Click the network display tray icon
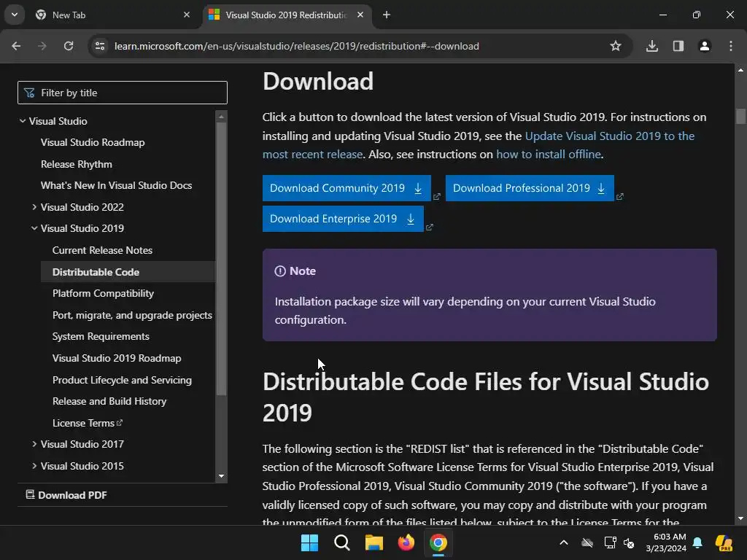The image size is (747, 560). 610,542
